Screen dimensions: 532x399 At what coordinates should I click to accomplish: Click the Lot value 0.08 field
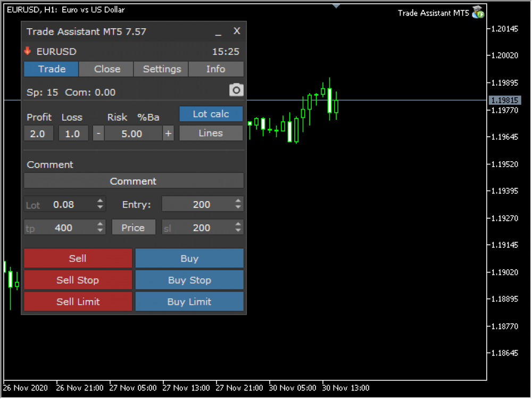pos(64,205)
